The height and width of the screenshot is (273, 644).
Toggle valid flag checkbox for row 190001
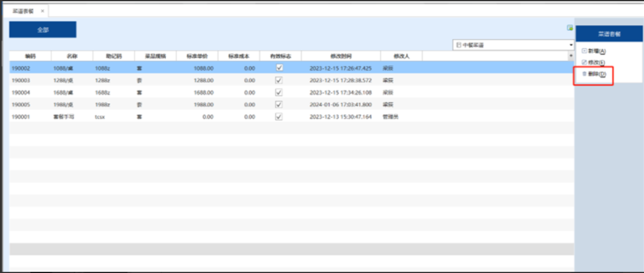pos(279,116)
